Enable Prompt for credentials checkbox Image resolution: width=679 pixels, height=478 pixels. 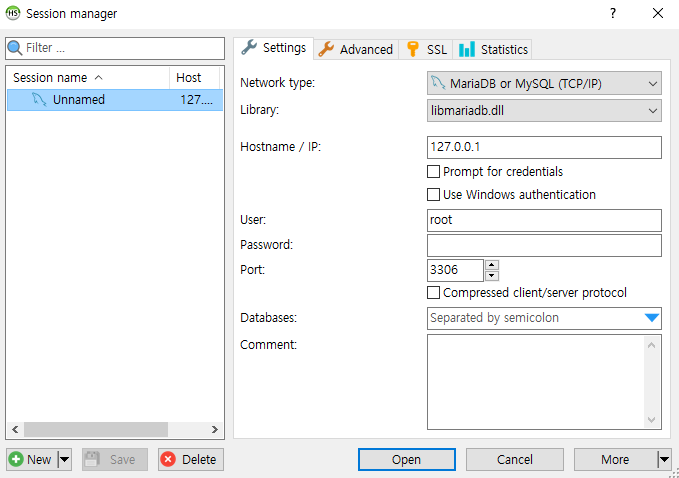pos(433,171)
